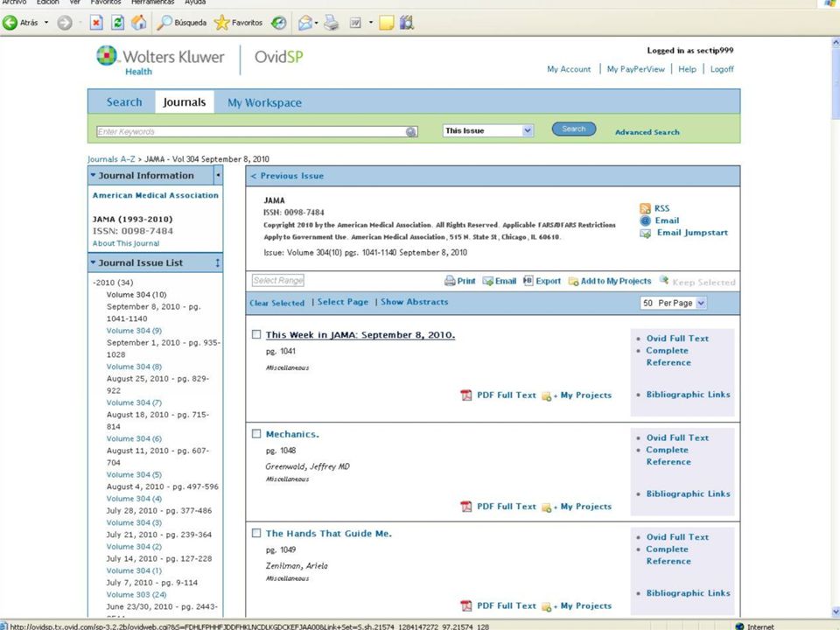Click the Add to My Projects icon
The image size is (840, 630).
pyautogui.click(x=573, y=281)
